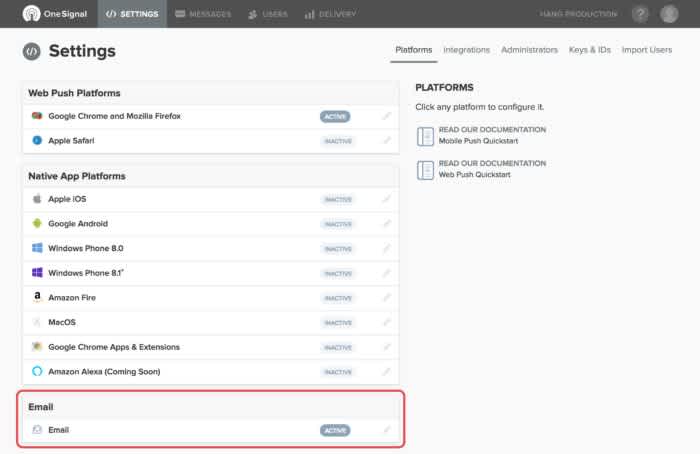The width and height of the screenshot is (700, 454).
Task: Open the Web Push Quickstart documentation link
Action: tap(492, 169)
